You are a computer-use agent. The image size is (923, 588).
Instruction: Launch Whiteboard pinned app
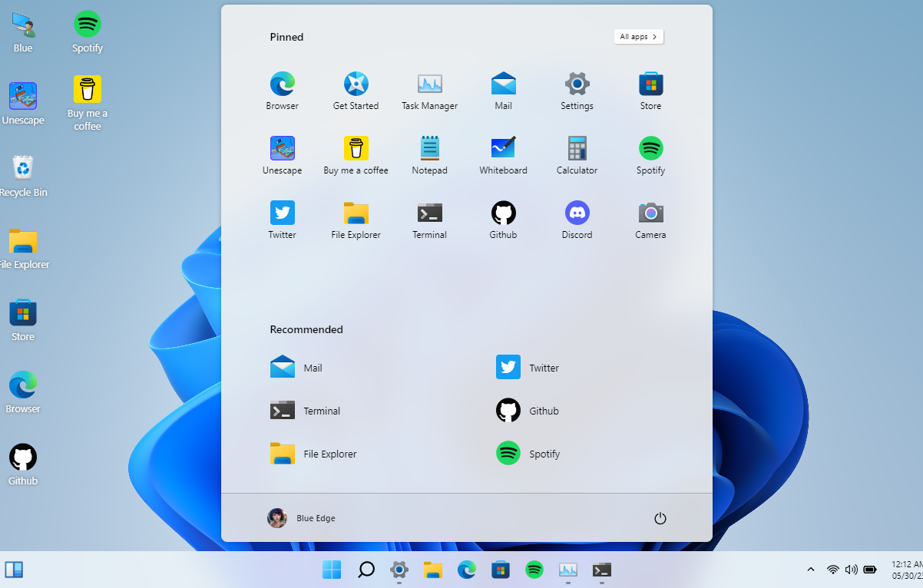(x=503, y=155)
